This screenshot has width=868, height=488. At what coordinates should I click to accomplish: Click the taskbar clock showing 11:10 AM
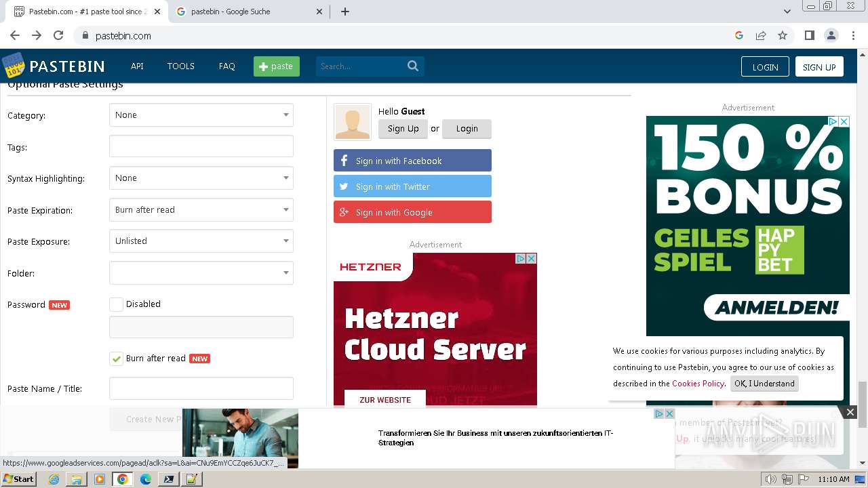[833, 479]
